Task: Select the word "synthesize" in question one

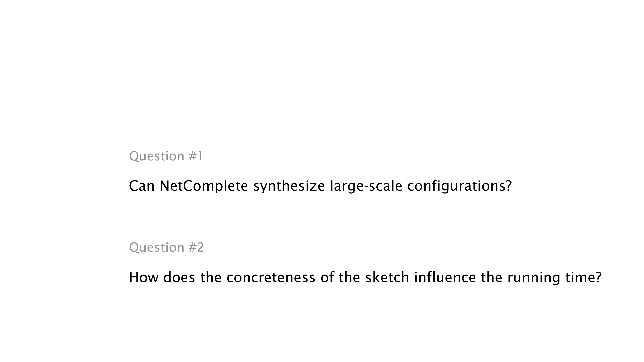Action: tap(289, 186)
